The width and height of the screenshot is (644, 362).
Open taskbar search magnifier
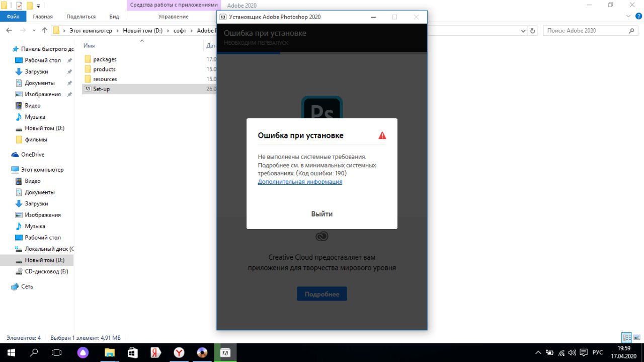coord(34,352)
